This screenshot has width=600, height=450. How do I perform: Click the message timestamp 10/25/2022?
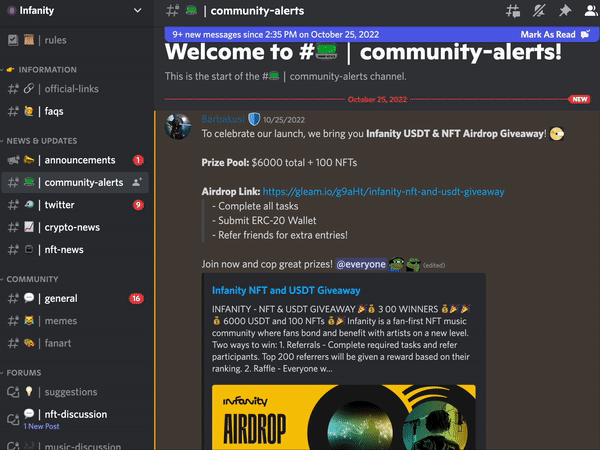coord(284,120)
